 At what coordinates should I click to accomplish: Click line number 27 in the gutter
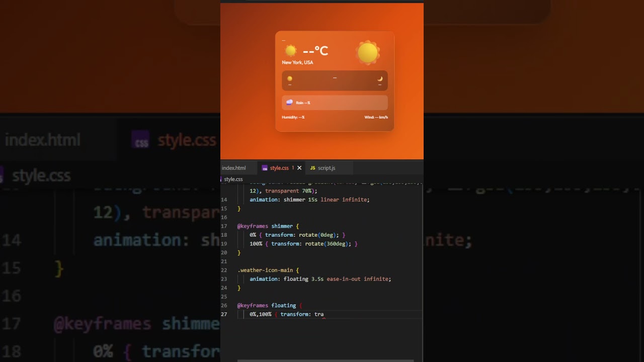tap(224, 314)
